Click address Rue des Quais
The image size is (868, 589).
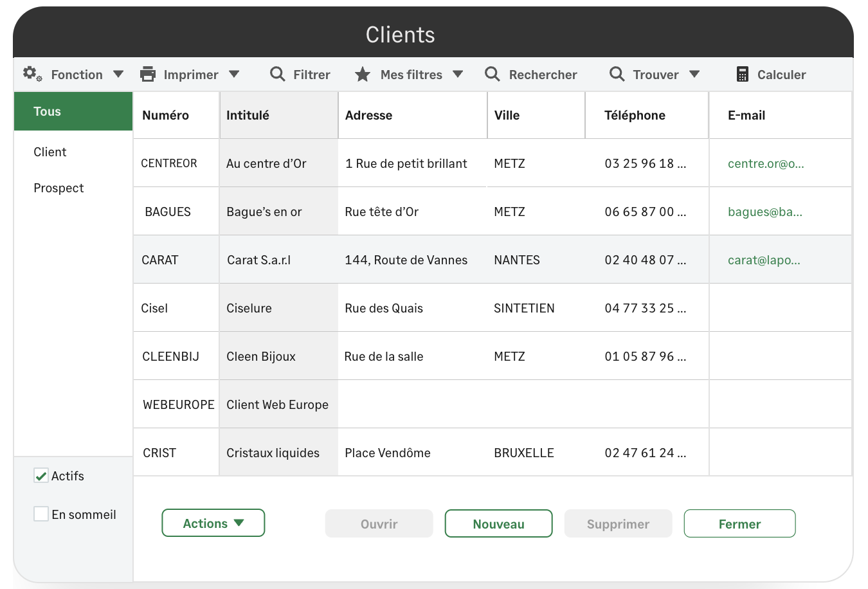pos(384,308)
